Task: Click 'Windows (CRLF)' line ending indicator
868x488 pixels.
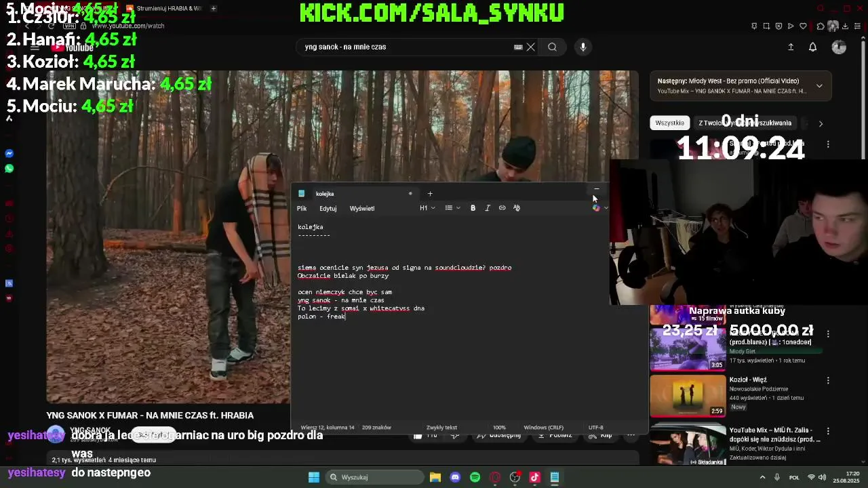Action: tap(543, 428)
